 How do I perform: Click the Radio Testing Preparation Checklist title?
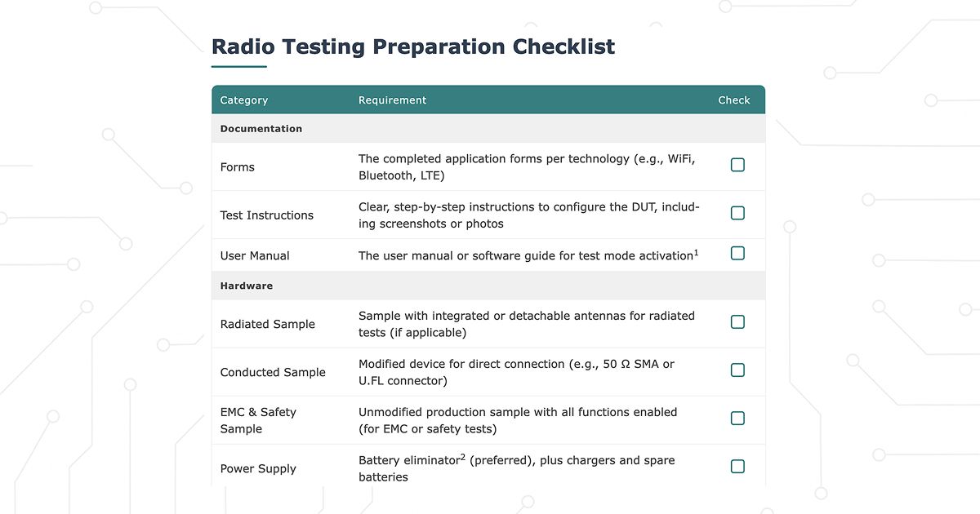pyautogui.click(x=412, y=47)
